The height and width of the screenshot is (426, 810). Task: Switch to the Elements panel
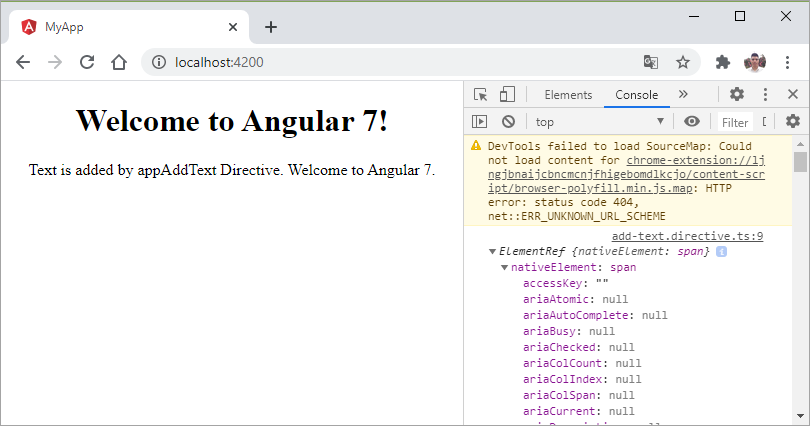[x=568, y=95]
